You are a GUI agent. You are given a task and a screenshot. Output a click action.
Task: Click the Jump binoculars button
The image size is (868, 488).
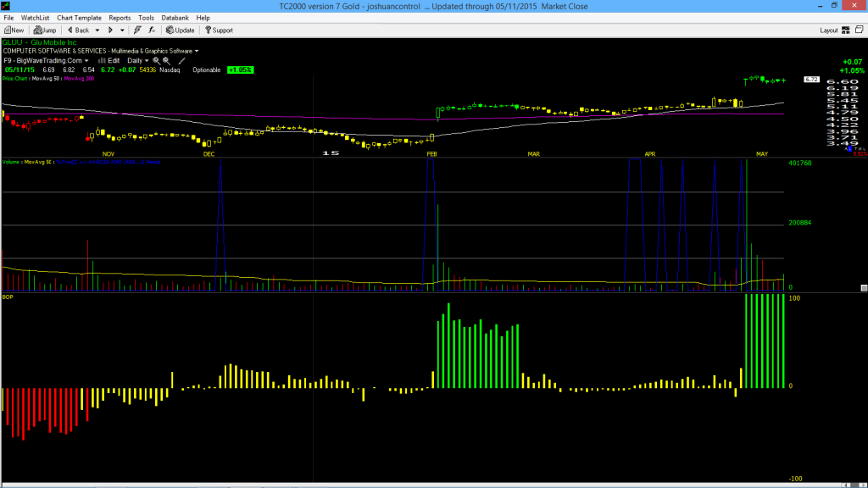click(x=45, y=30)
